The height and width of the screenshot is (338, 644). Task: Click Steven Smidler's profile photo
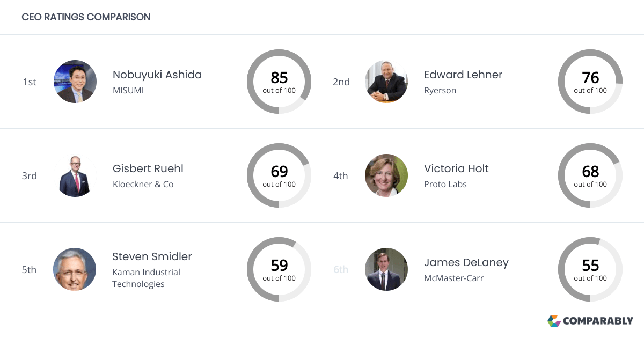[75, 269]
